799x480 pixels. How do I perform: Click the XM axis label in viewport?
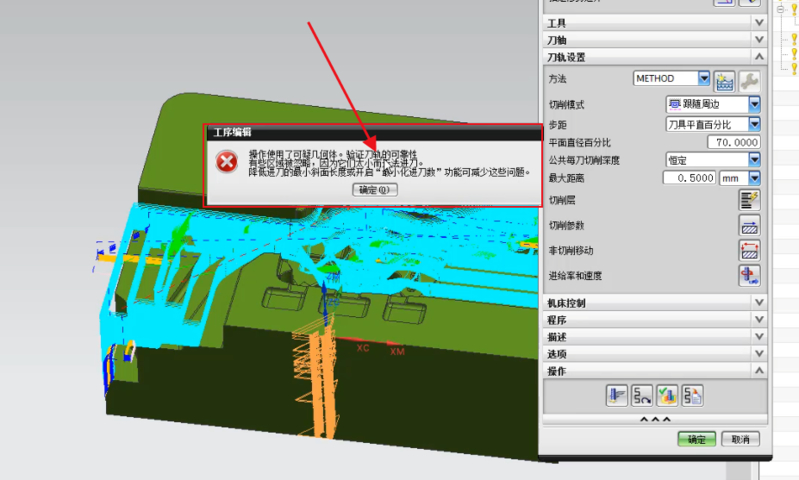(397, 352)
